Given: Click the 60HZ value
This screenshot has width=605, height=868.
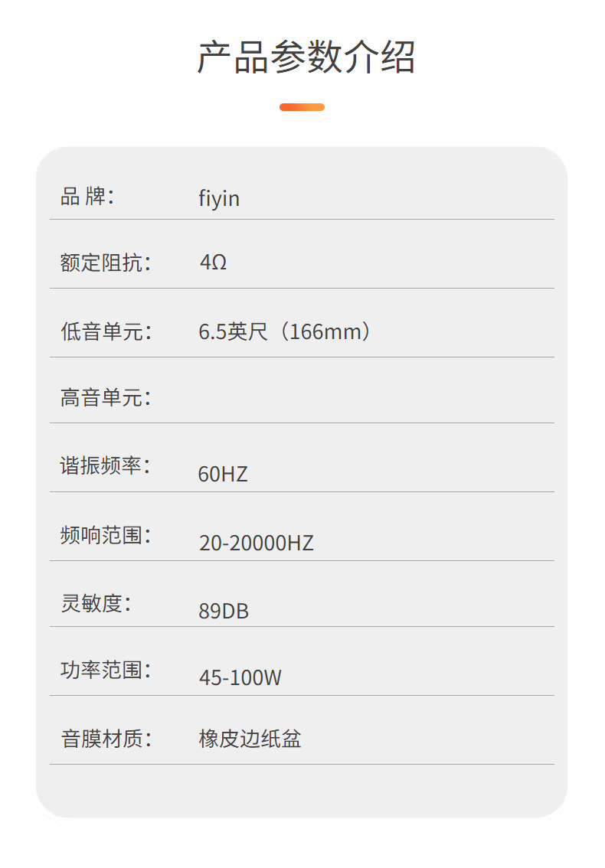Looking at the screenshot, I should click(223, 475).
